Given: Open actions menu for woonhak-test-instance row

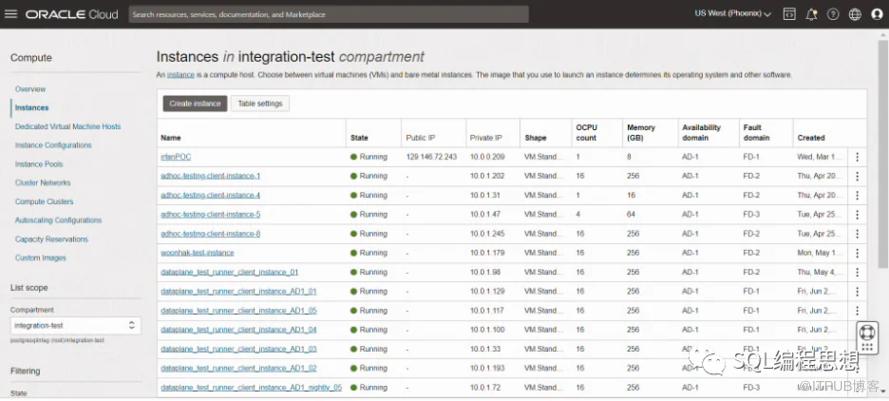Looking at the screenshot, I should 856,252.
